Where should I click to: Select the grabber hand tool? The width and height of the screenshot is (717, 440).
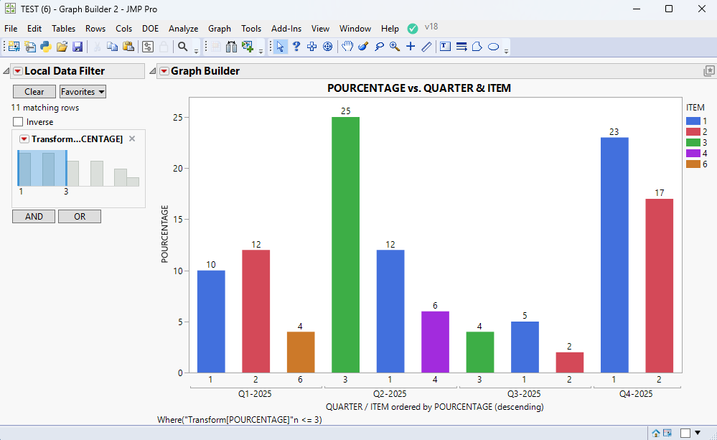(348, 47)
